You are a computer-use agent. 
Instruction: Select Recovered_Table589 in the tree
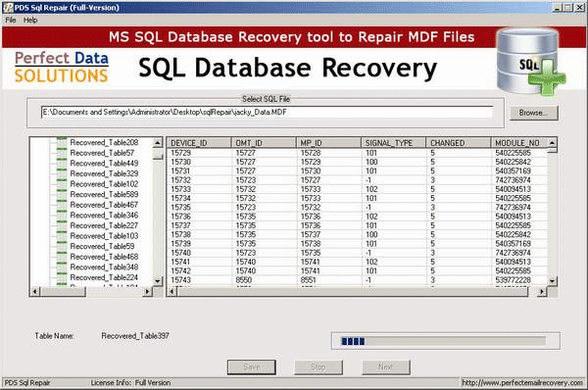click(104, 194)
